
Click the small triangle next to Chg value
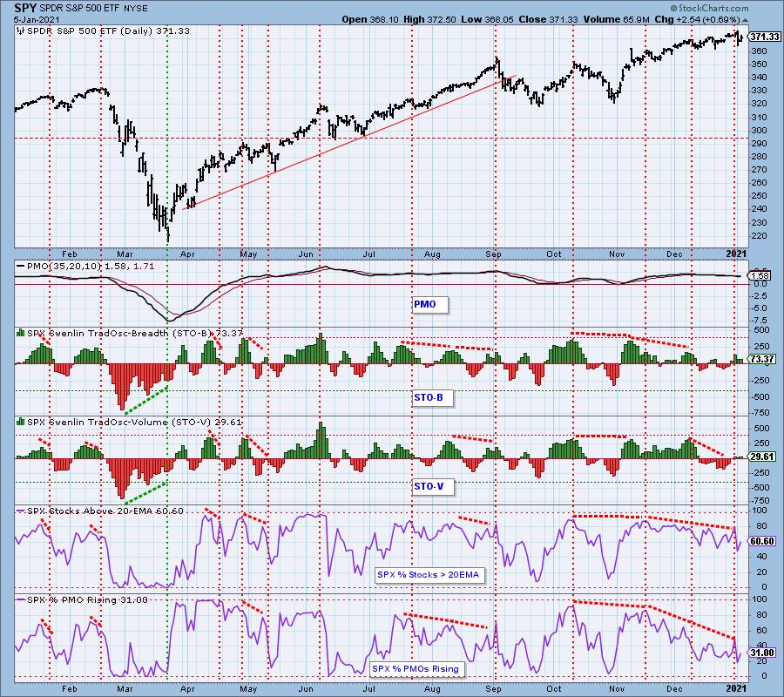coord(746,21)
